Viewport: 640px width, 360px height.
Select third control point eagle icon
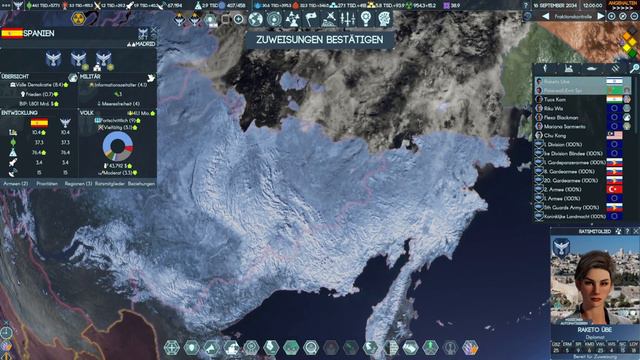click(x=104, y=60)
